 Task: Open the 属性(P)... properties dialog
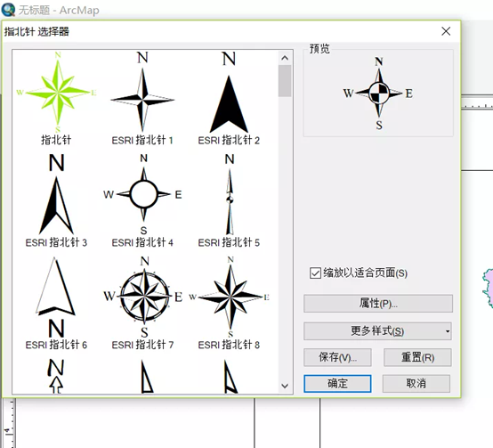tap(378, 304)
